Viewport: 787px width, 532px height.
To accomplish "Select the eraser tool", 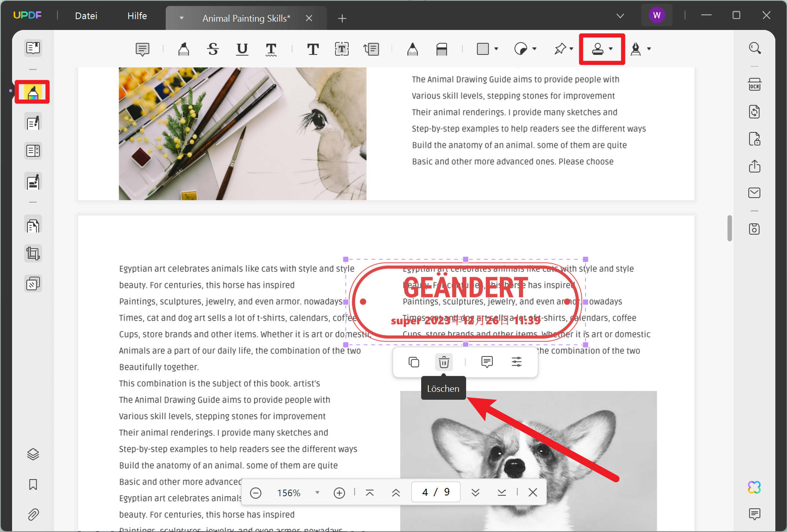I will [x=442, y=49].
